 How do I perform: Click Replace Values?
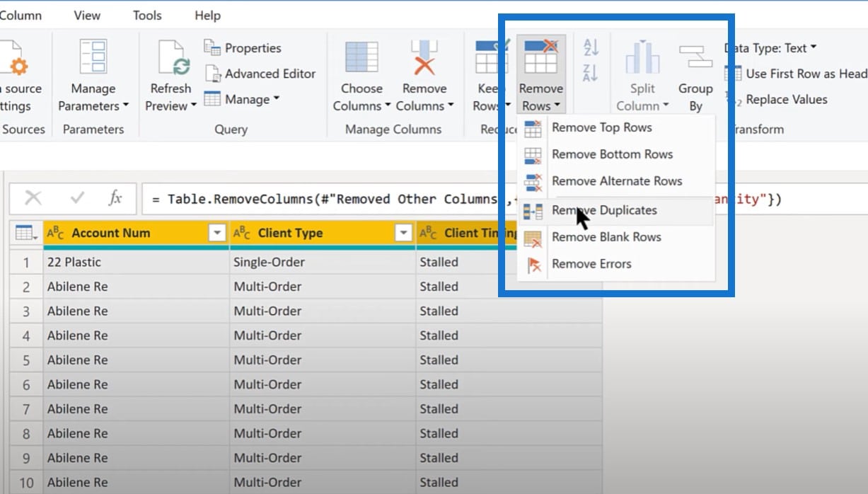tap(776, 100)
